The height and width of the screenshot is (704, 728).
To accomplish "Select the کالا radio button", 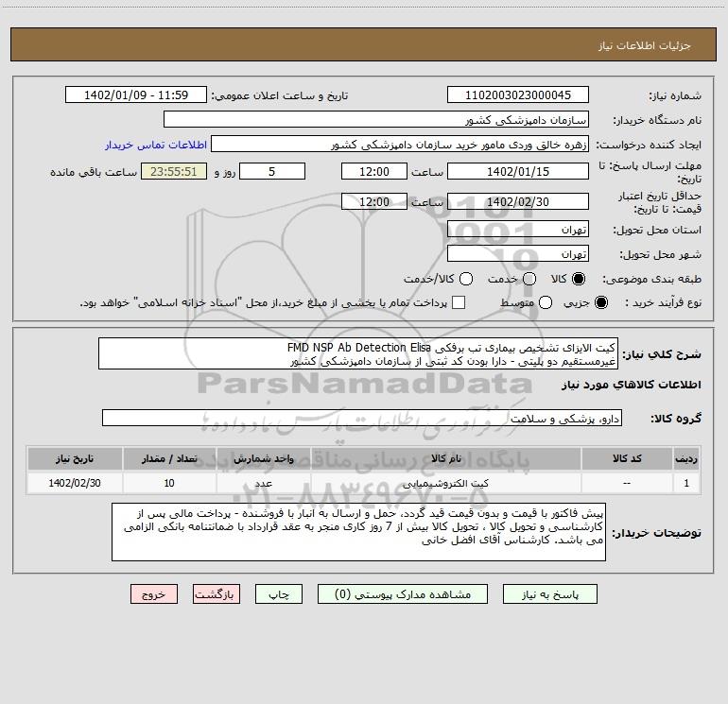I will 579,279.
